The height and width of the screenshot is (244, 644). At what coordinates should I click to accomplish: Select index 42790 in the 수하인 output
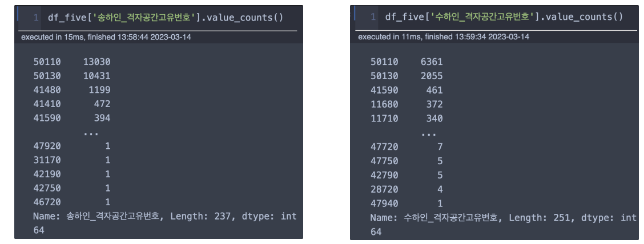(384, 175)
